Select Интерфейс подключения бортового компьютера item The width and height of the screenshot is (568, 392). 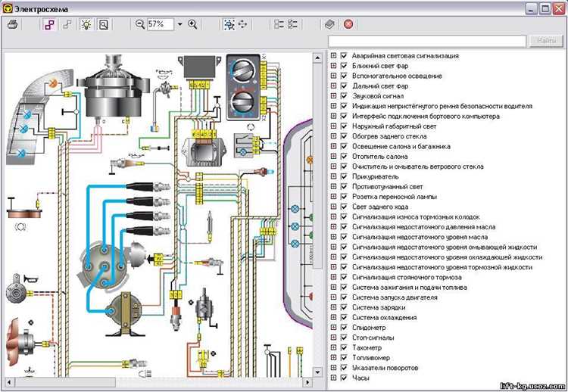426,117
